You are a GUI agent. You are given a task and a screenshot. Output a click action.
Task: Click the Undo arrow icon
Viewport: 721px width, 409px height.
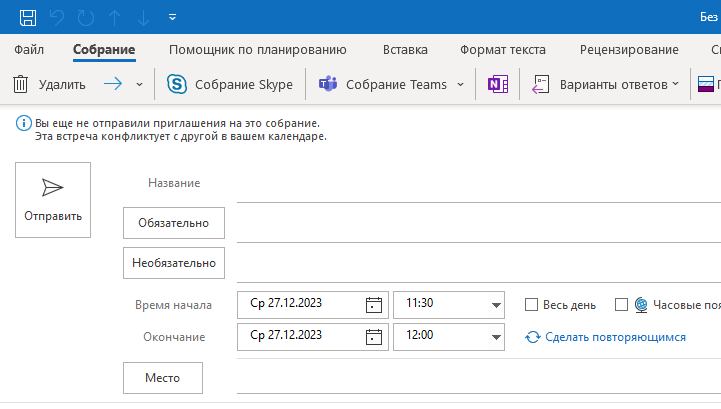pos(57,17)
